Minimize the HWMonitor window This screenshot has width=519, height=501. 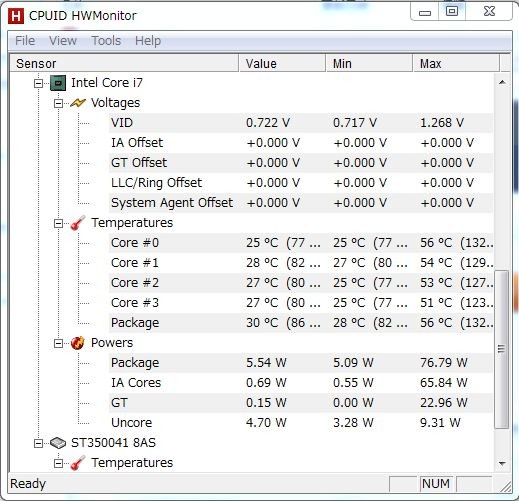click(x=425, y=12)
